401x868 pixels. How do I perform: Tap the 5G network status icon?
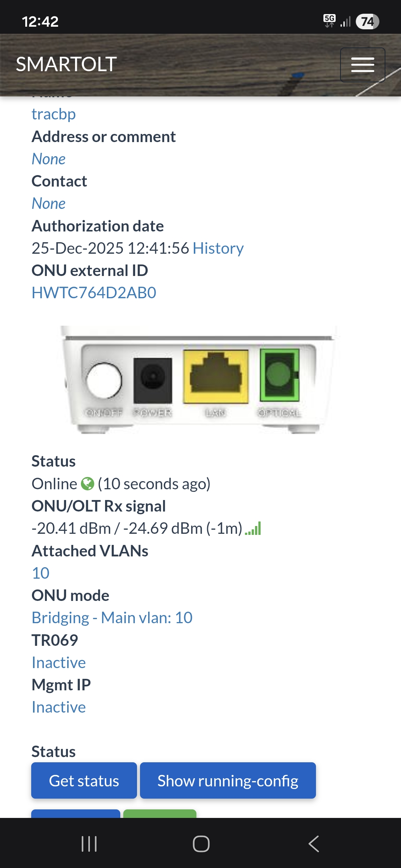329,21
